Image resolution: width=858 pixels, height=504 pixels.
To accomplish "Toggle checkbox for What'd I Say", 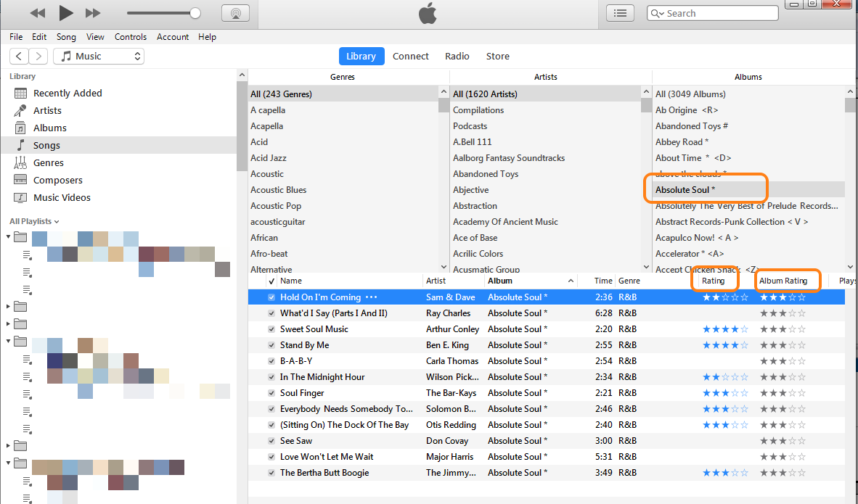I will 271,313.
